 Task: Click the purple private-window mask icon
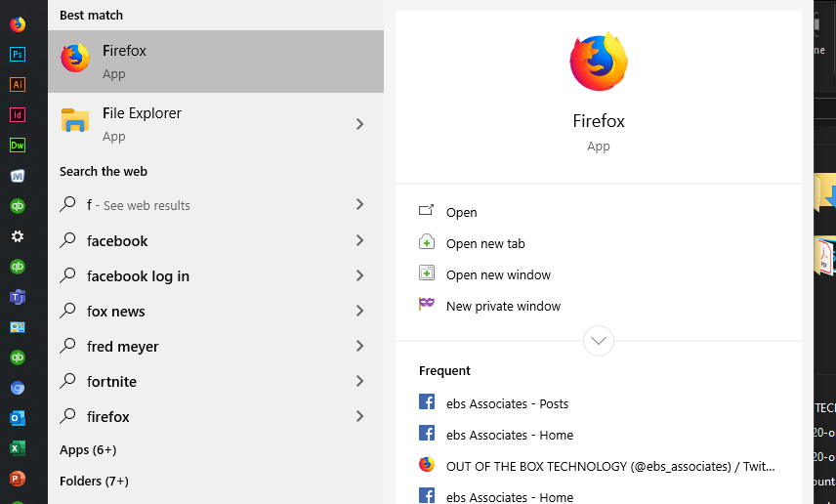pyautogui.click(x=427, y=304)
